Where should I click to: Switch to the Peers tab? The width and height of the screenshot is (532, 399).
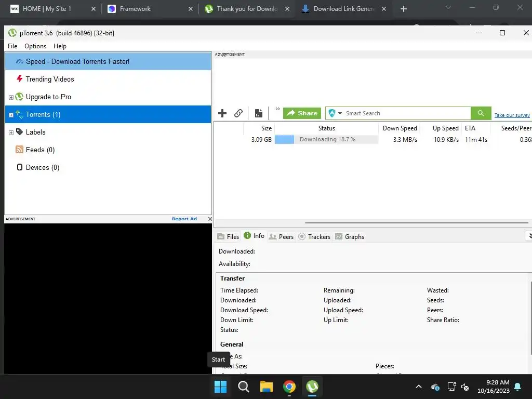click(x=281, y=236)
